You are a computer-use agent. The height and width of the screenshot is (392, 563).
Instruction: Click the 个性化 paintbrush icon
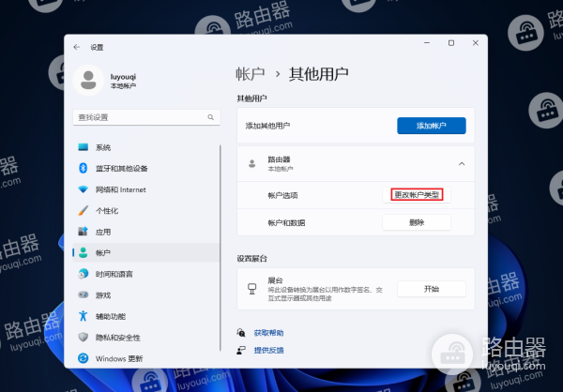point(84,210)
